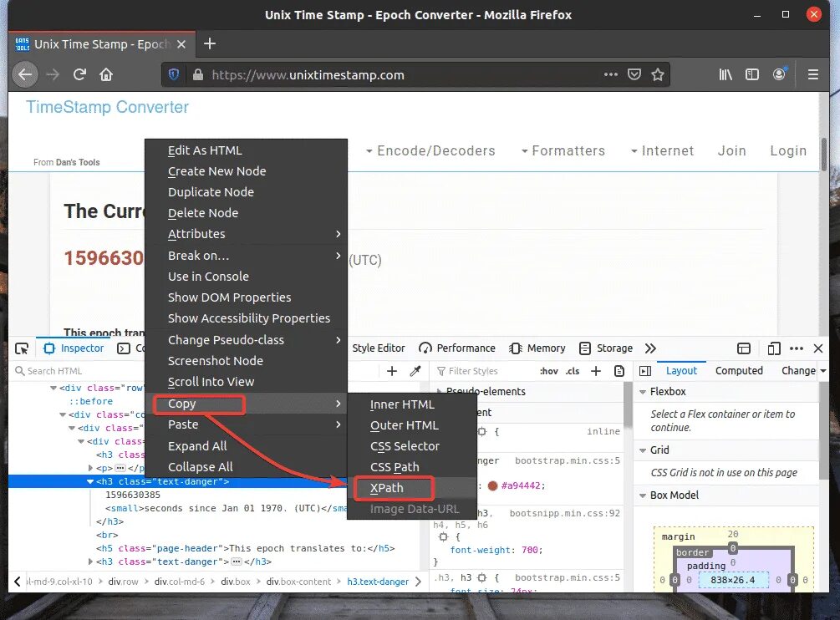840x620 pixels.
Task: Open Internet dropdown menu
Action: 662,151
